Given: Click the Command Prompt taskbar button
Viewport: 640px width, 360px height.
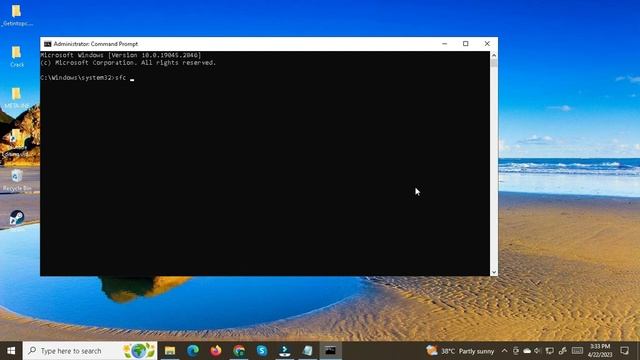Looking at the screenshot, I should (x=330, y=351).
